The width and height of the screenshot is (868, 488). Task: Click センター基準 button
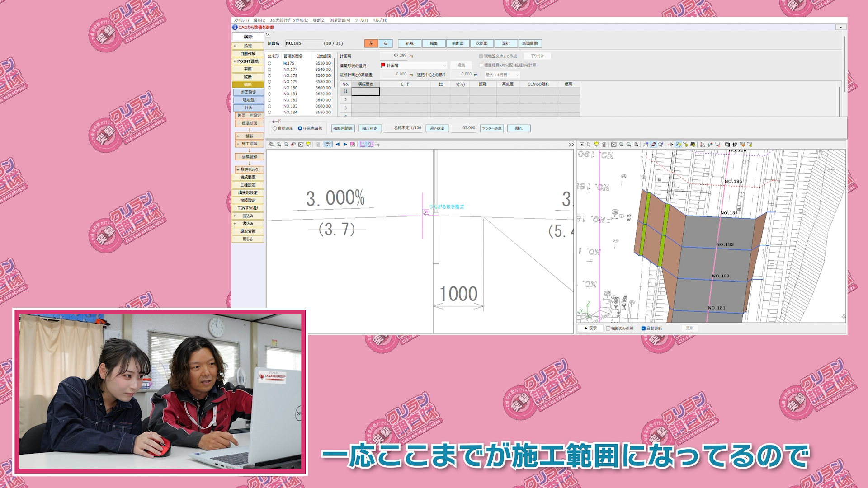click(492, 128)
